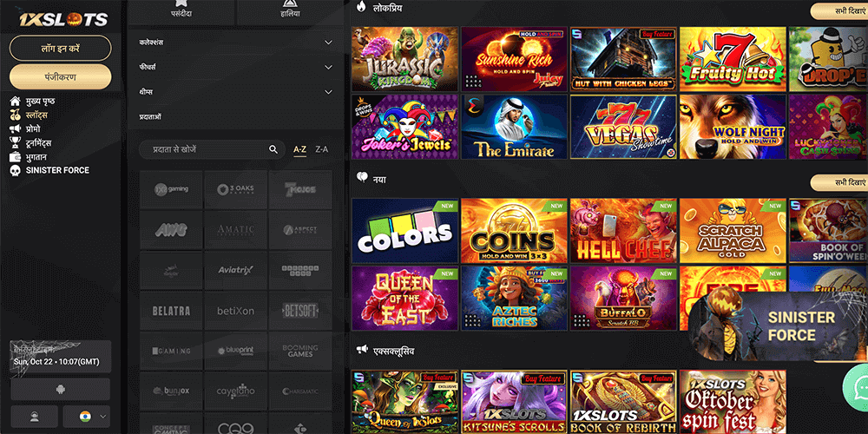
Task: Open the live chat bubble
Action: pos(855,387)
